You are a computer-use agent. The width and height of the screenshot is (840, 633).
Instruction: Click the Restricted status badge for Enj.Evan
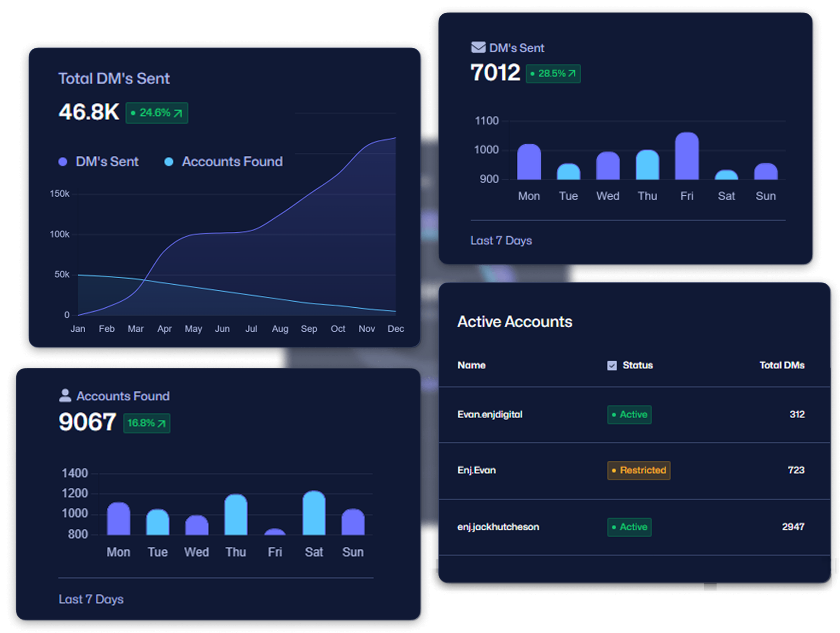pyautogui.click(x=639, y=470)
